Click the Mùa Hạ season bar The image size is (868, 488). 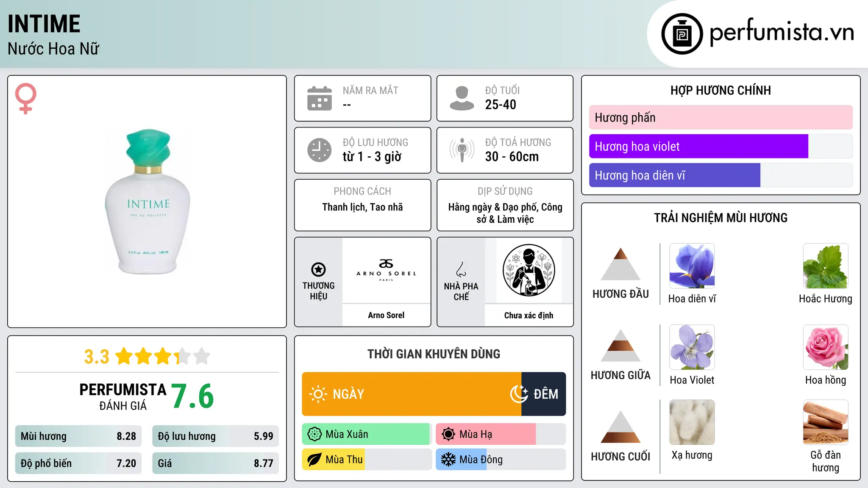[501, 434]
